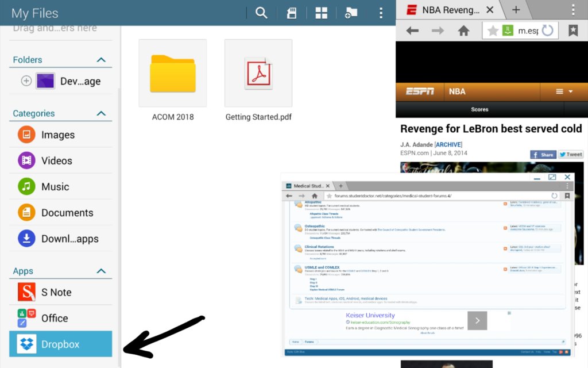Open the Osteopathic forum link
This screenshot has width=588, height=368.
[315, 226]
